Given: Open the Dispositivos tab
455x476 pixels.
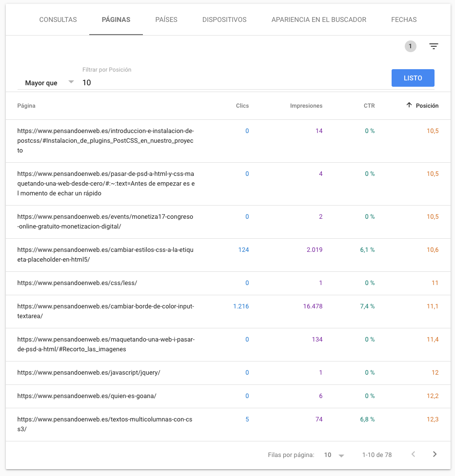Looking at the screenshot, I should 224,20.
